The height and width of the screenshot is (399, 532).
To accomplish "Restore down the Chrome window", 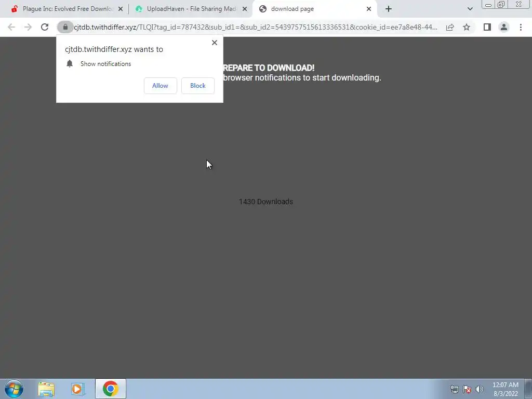I will (x=501, y=5).
